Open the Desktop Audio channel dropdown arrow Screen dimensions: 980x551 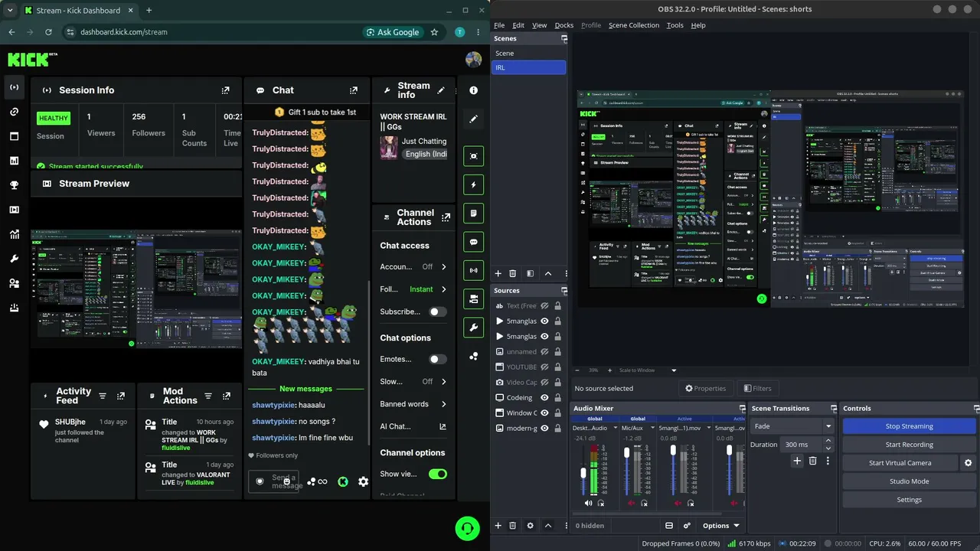click(x=616, y=429)
